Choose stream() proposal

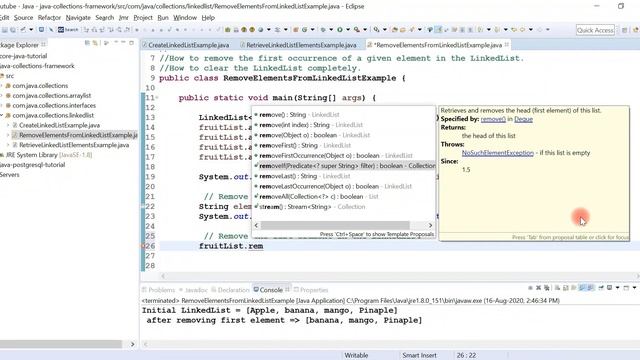pyautogui.click(x=344, y=207)
